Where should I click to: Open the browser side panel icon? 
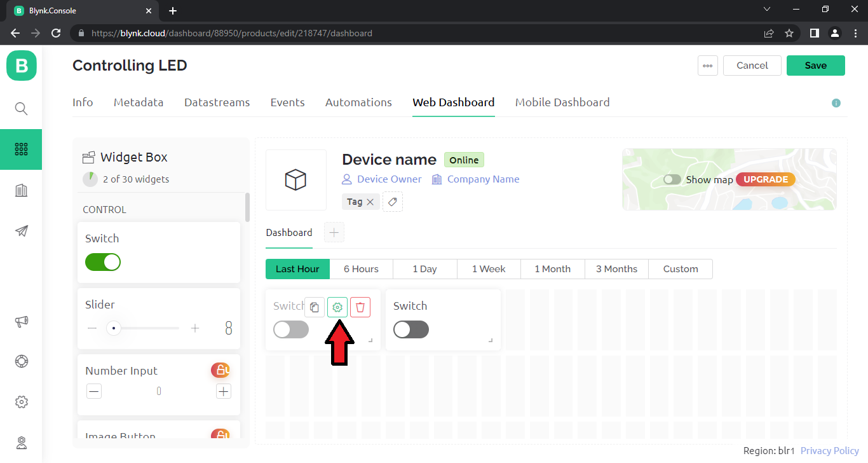(815, 33)
